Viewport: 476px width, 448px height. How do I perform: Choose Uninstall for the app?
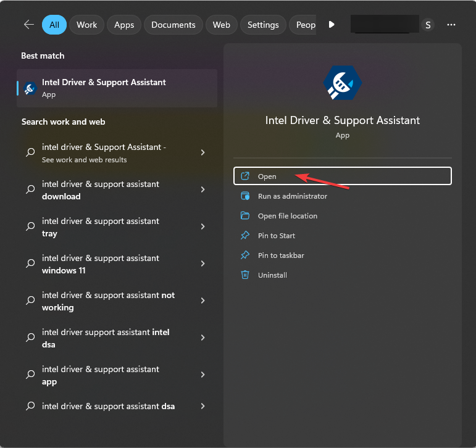point(343,275)
